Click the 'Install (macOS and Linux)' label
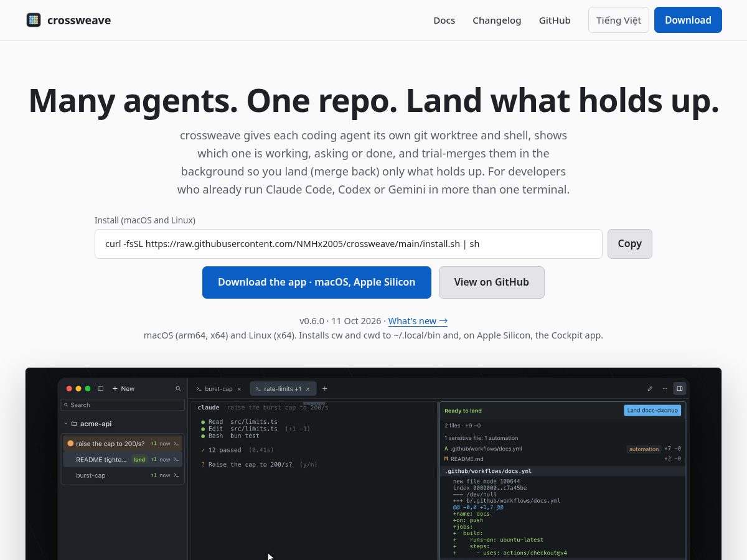 click(x=145, y=220)
